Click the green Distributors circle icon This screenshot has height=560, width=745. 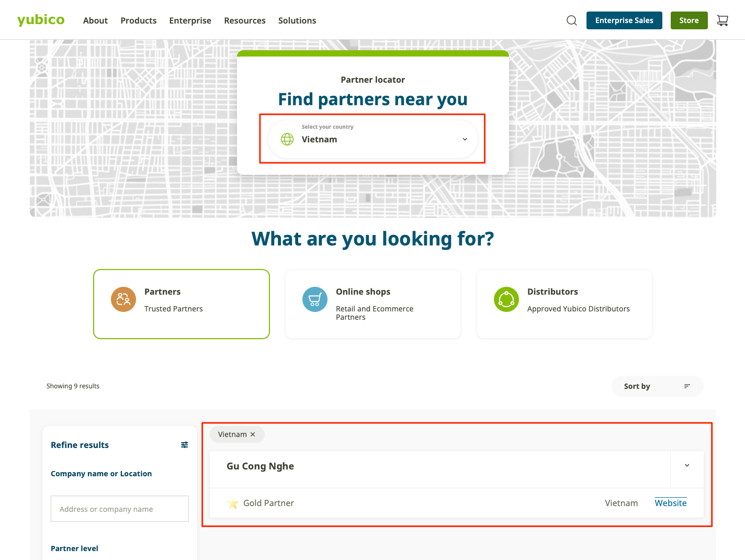(506, 299)
